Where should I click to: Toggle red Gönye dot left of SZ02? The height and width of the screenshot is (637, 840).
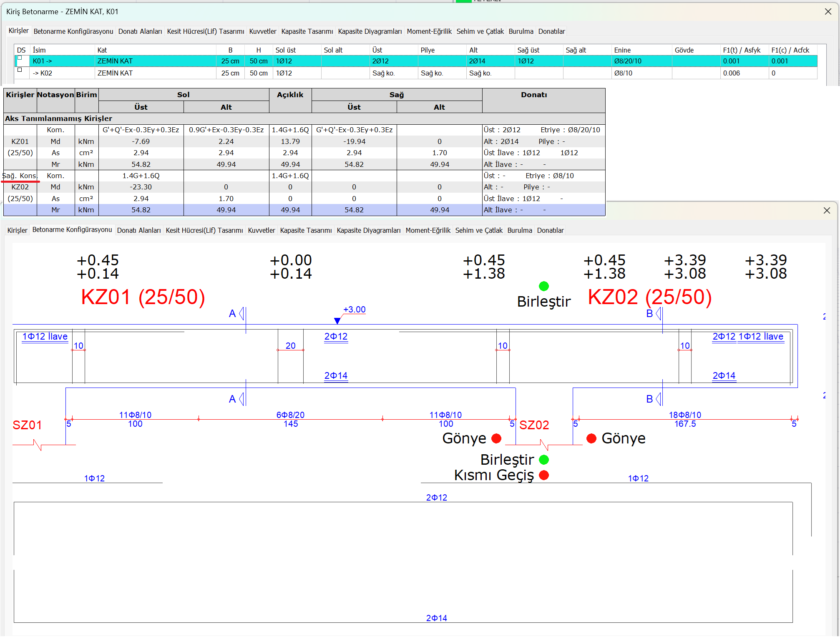(496, 438)
